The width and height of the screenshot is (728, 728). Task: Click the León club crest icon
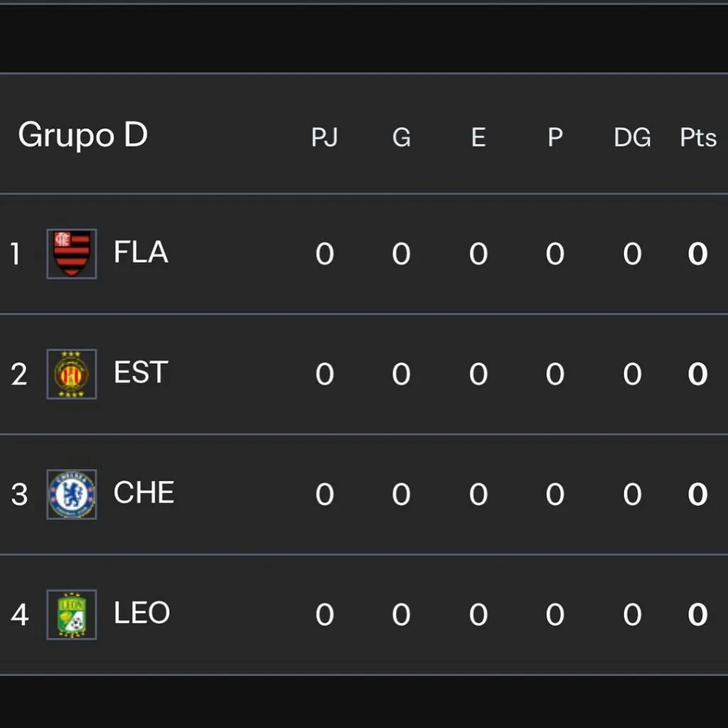pyautogui.click(x=72, y=614)
